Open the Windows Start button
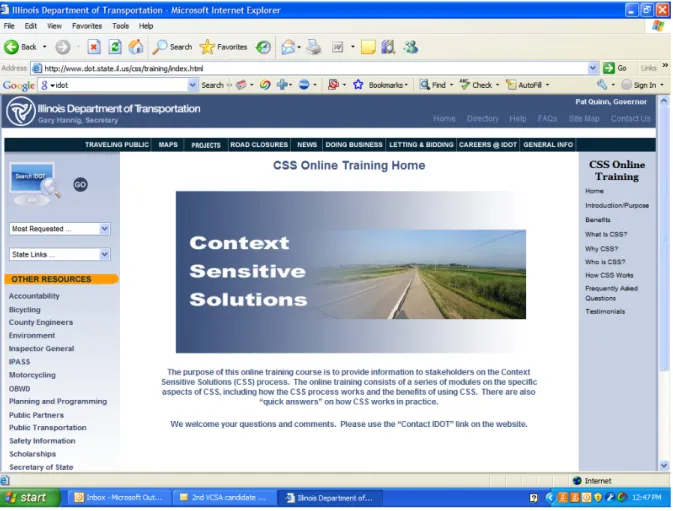This screenshot has height=511, width=673. tap(29, 498)
